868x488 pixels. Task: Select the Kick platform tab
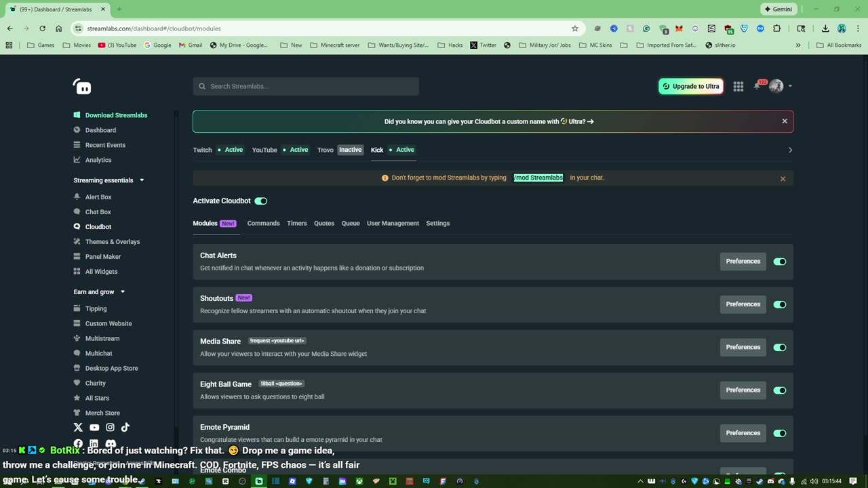pyautogui.click(x=393, y=150)
